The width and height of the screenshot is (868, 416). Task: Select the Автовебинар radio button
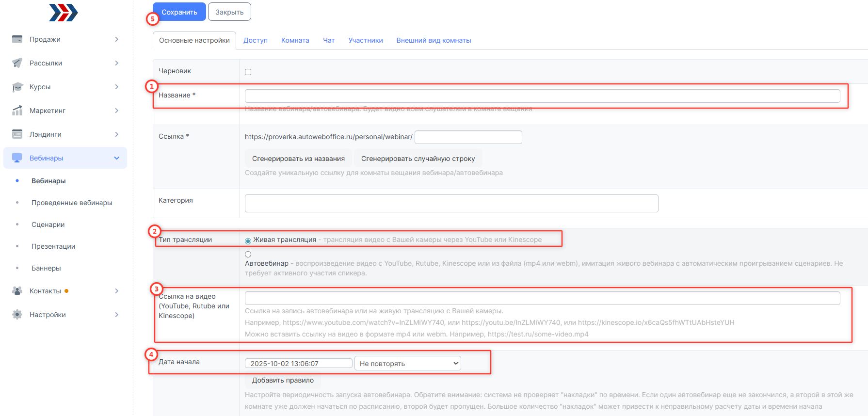[x=248, y=254]
